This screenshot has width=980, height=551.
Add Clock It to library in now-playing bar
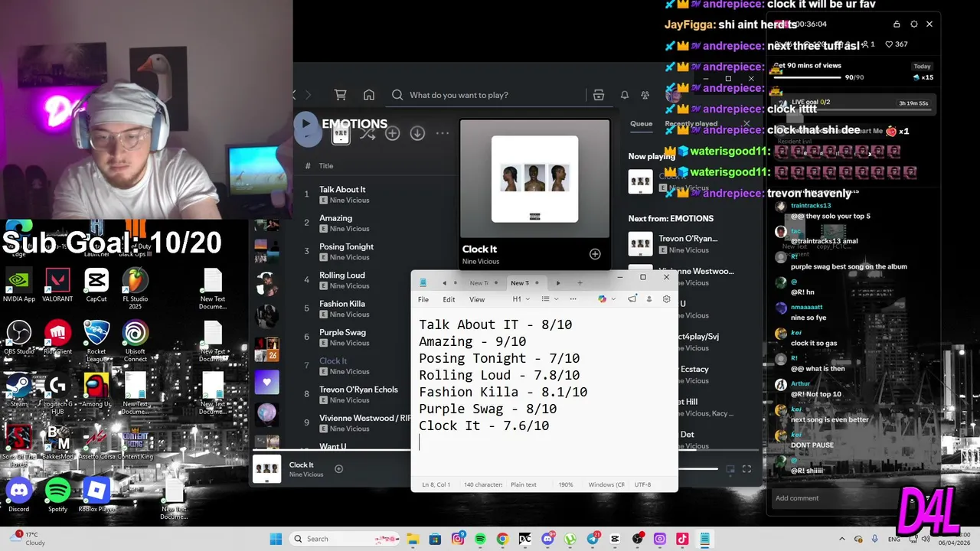(339, 469)
